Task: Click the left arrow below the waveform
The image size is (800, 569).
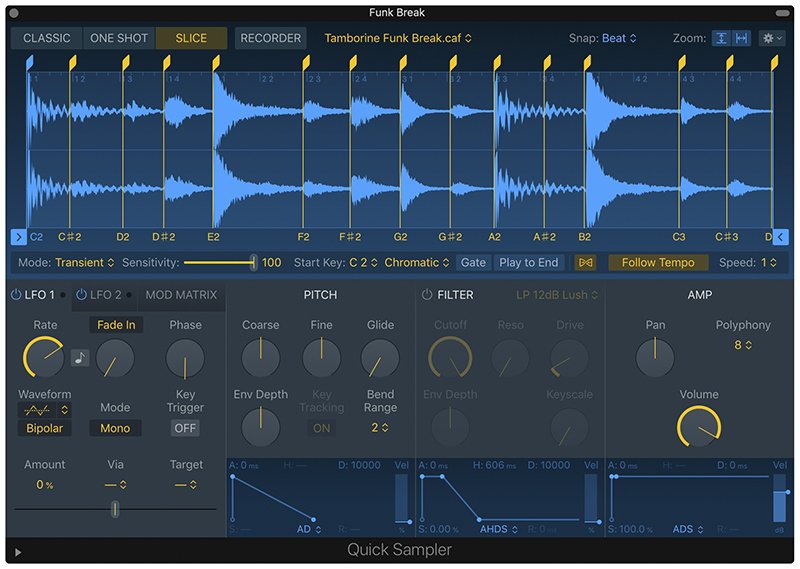Action: pos(781,237)
